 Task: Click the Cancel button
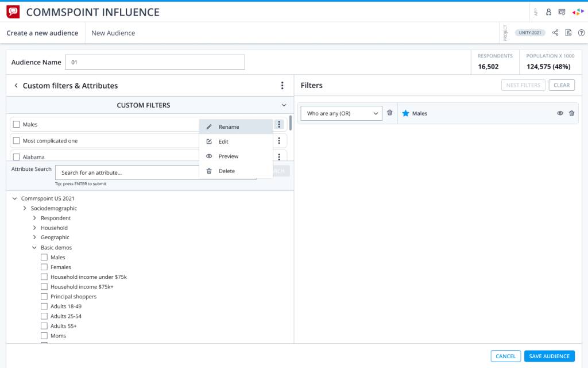click(x=505, y=356)
